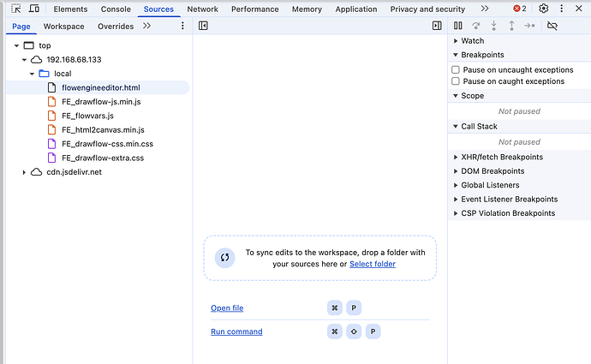Expand the cdn.jsdelivr.net node

click(x=24, y=172)
